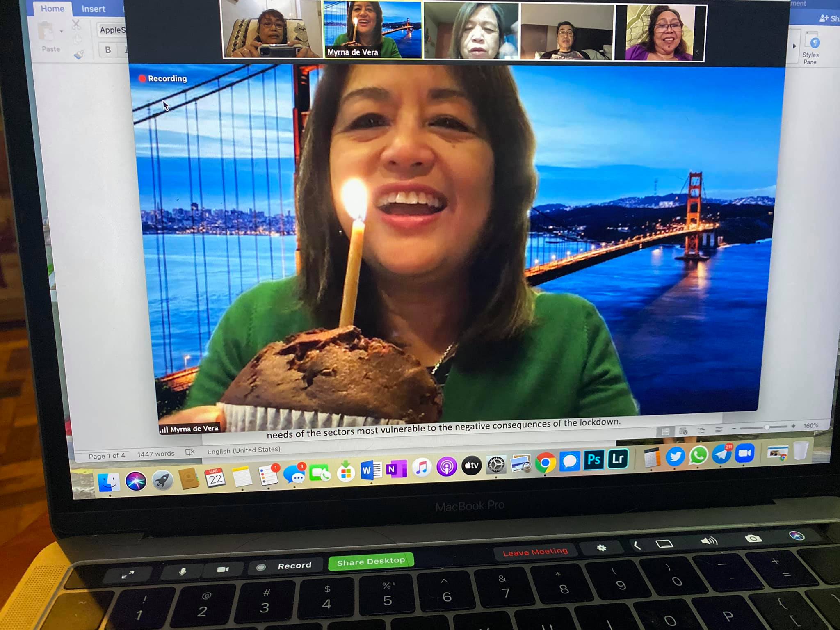Toggle microphone mute on Touch Bar
The width and height of the screenshot is (840, 630).
[182, 571]
